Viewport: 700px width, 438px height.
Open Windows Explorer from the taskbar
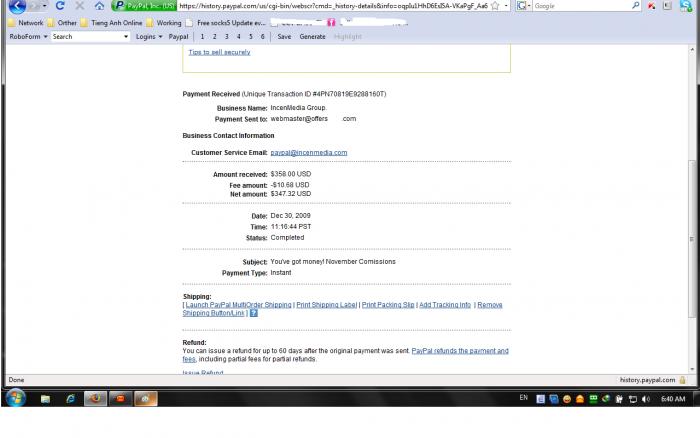[45, 399]
